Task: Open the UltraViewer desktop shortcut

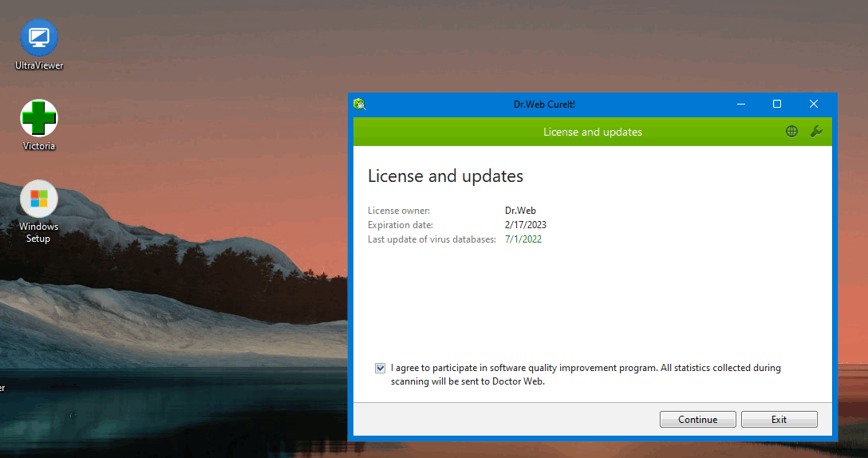Action: coord(39,45)
